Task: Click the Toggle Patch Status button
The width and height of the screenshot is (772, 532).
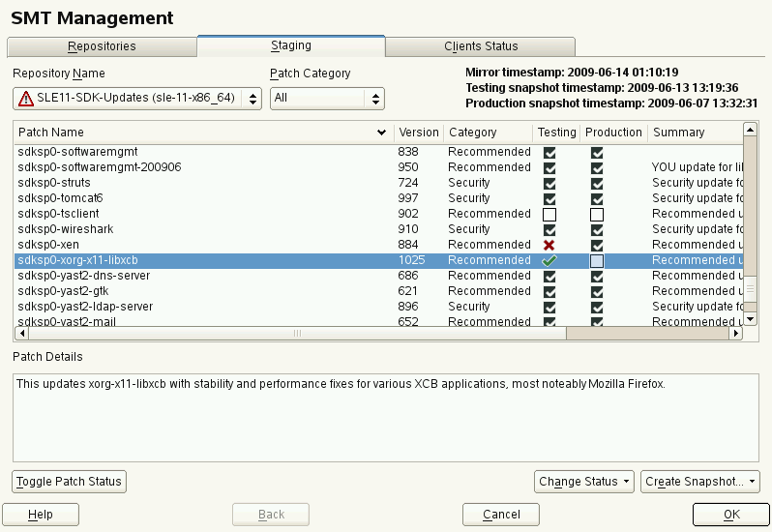Action: click(70, 482)
